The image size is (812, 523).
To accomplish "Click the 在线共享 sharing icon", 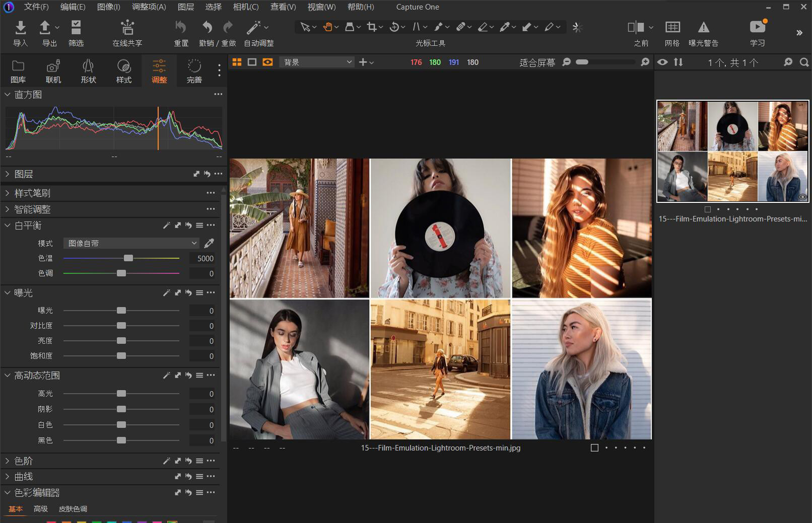I will 127,27.
